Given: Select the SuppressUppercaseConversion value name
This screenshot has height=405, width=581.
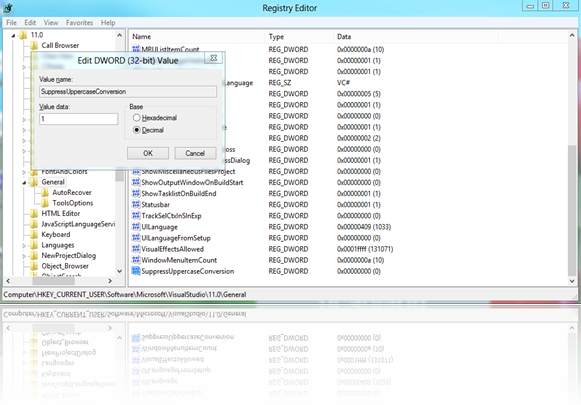Looking at the screenshot, I should [x=187, y=271].
